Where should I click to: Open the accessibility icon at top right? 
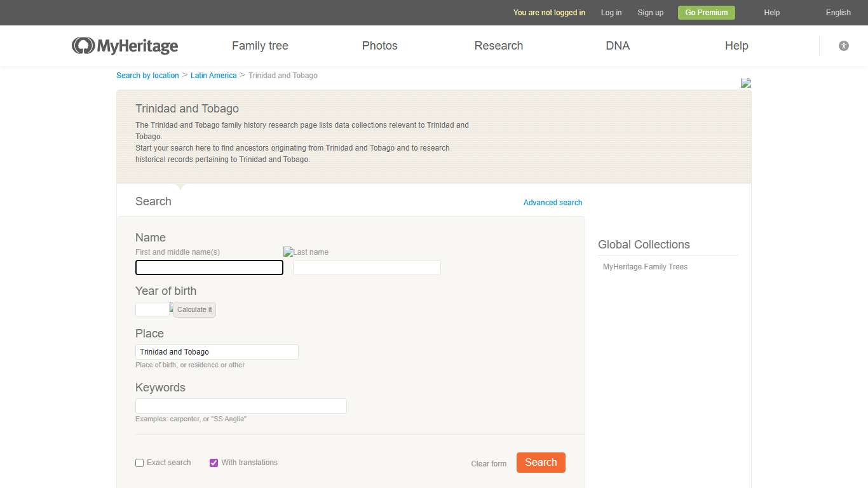(x=843, y=45)
